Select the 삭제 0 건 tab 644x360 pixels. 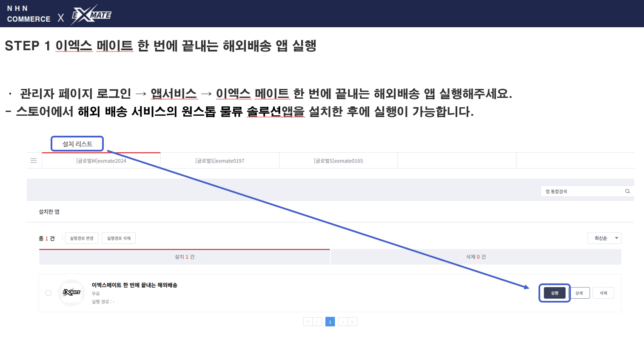pyautogui.click(x=476, y=257)
